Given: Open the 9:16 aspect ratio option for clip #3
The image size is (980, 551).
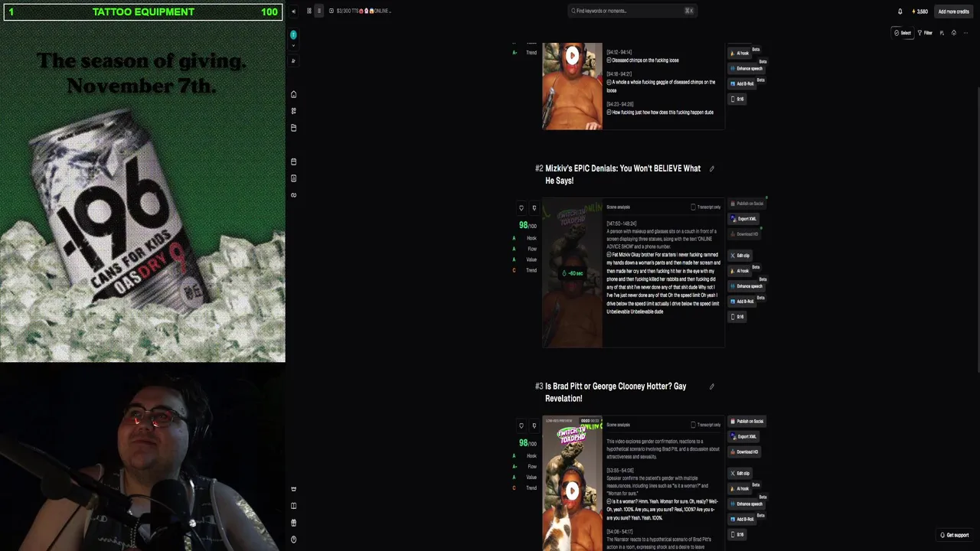Looking at the screenshot, I should click(737, 534).
